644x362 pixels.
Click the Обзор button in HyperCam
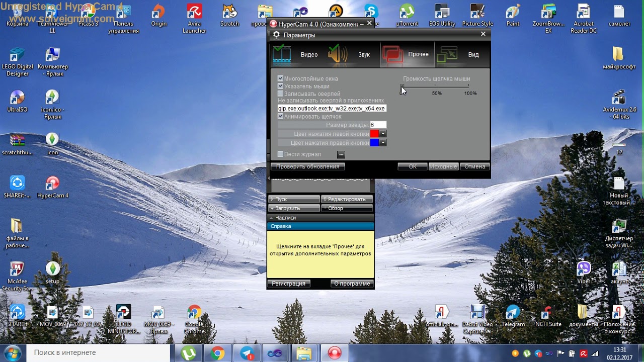pos(347,208)
